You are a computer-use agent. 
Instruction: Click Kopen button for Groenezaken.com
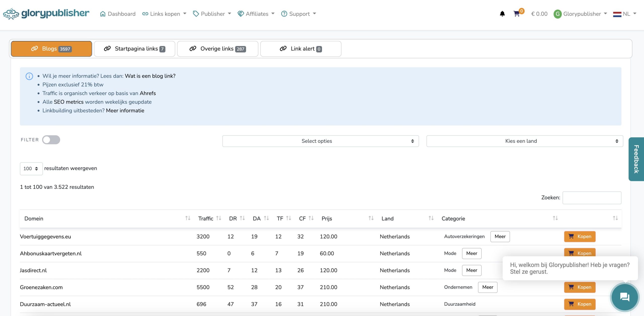580,287
